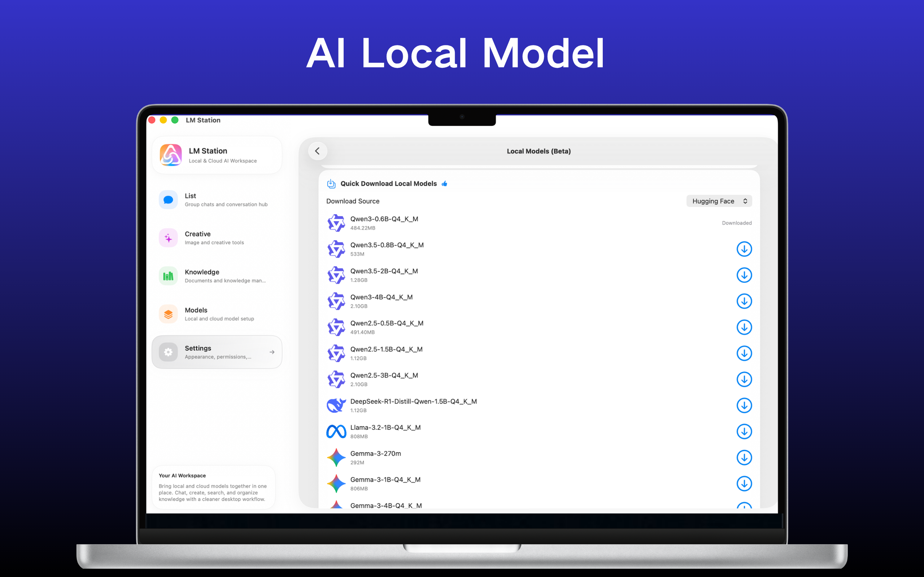Viewport: 924px width, 577px height.
Task: Click the back chevron on Local Models
Action: pyautogui.click(x=317, y=151)
